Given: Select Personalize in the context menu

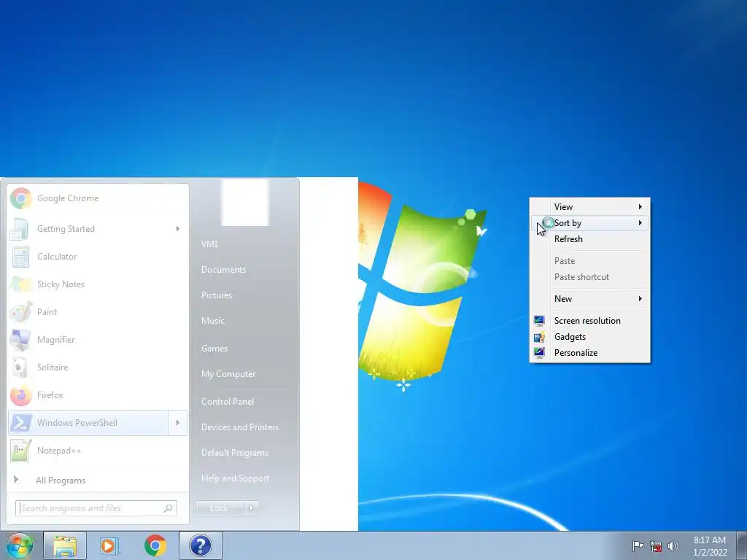Looking at the screenshot, I should coord(589,353).
